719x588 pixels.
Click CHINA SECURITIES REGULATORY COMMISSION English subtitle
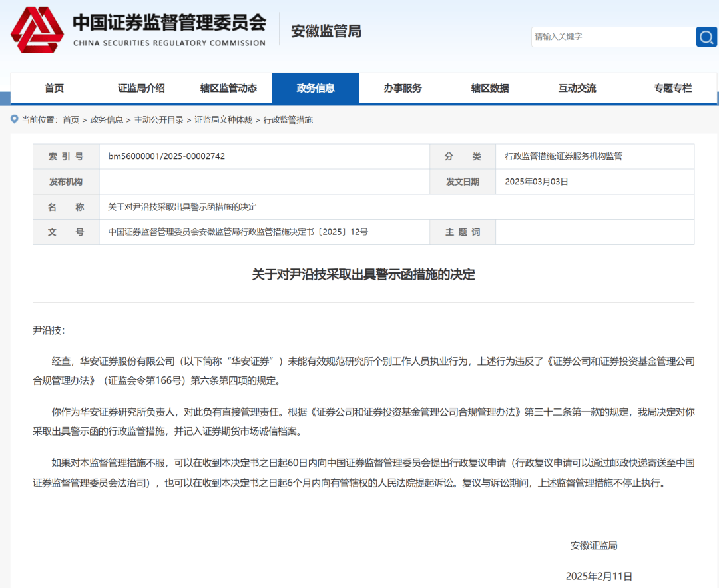point(169,43)
